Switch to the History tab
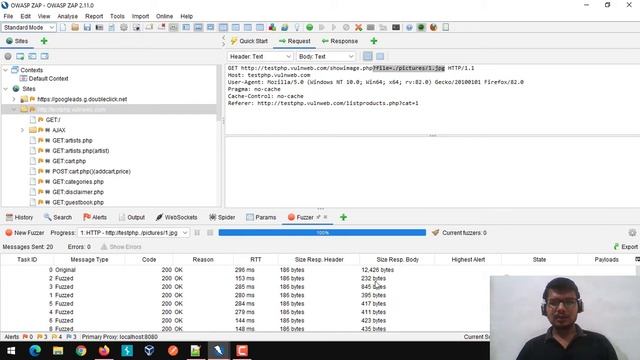Viewport: 640px width, 360px height. click(x=19, y=217)
